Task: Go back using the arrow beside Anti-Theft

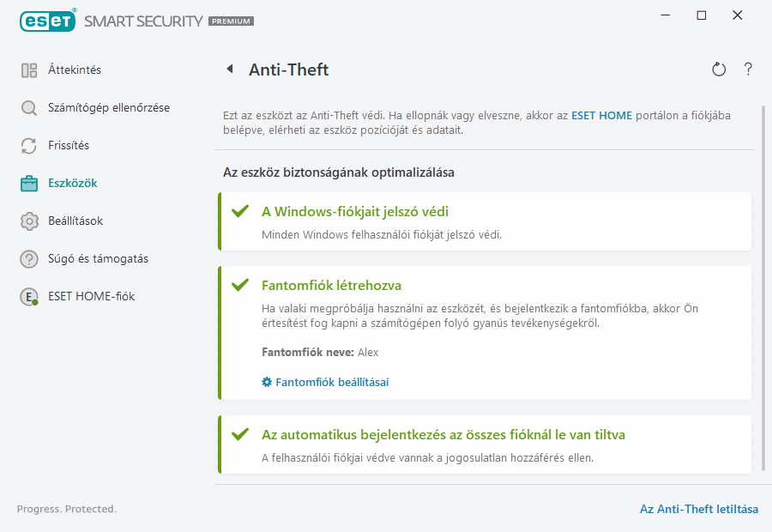Action: (x=229, y=70)
